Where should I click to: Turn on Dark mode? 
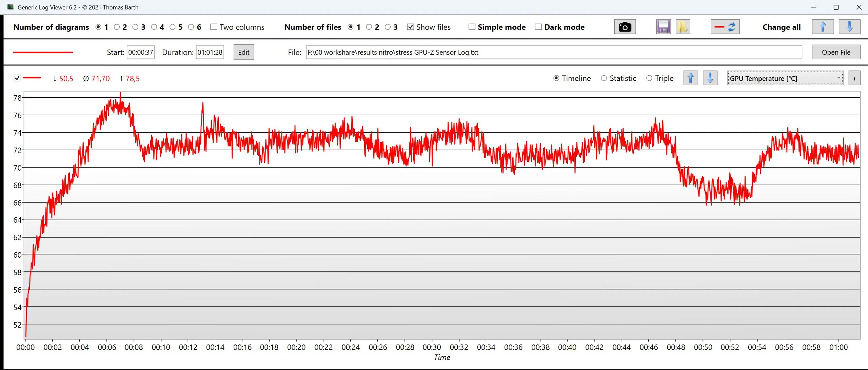pyautogui.click(x=538, y=27)
